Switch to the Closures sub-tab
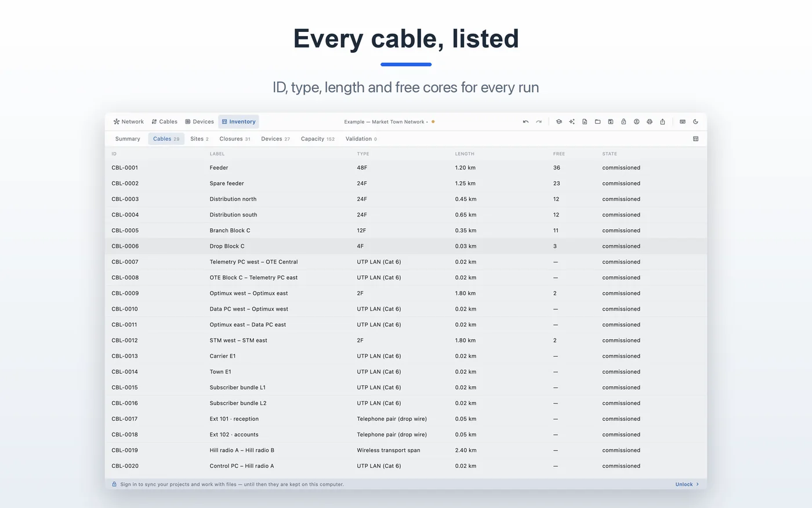This screenshot has width=812, height=508. [235, 139]
